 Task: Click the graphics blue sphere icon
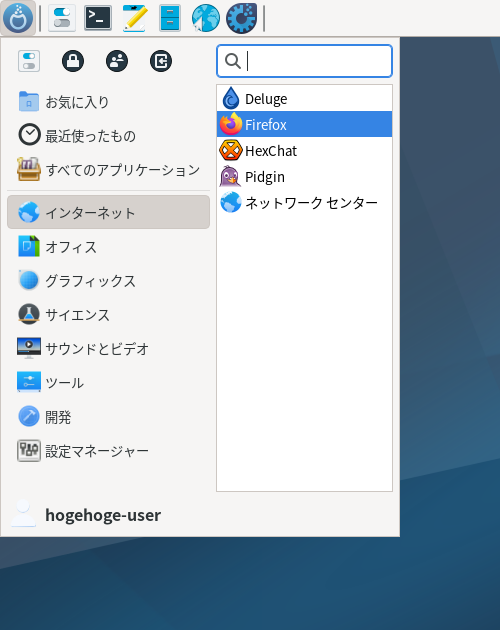tap(29, 280)
